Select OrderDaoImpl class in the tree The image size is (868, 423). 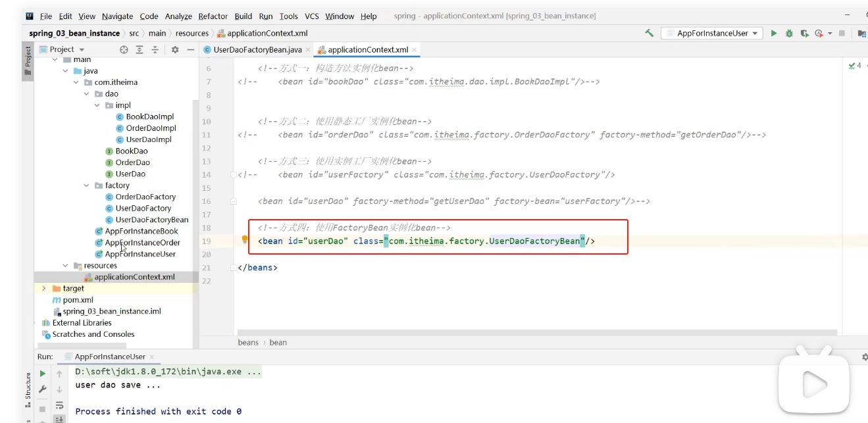[x=145, y=128]
